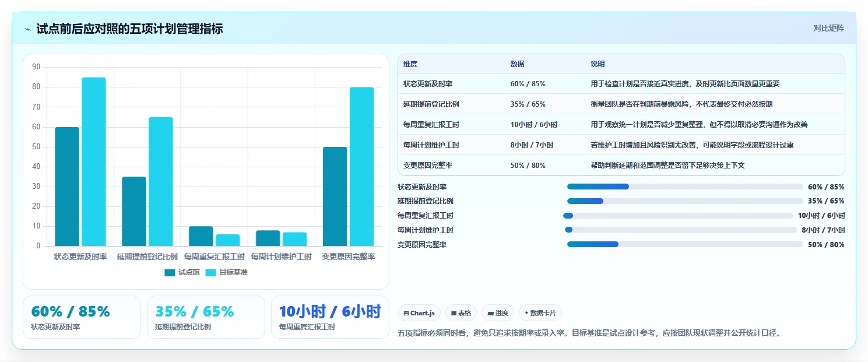
Task: Click the 试点前 bar for 每周重复汇报工时
Action: pos(201,236)
